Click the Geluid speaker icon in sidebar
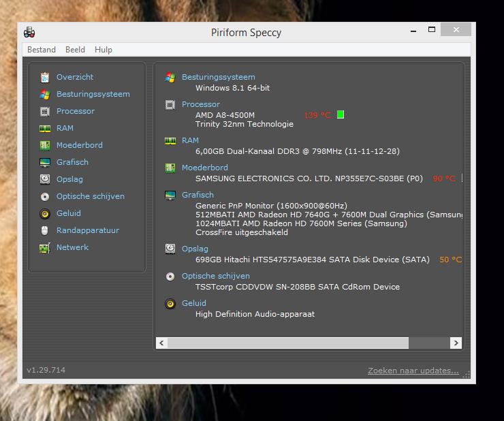The width and height of the screenshot is (504, 421). tap(45, 214)
